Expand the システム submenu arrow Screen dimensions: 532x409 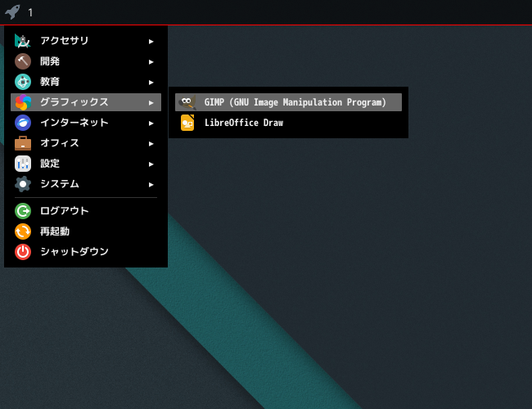151,185
